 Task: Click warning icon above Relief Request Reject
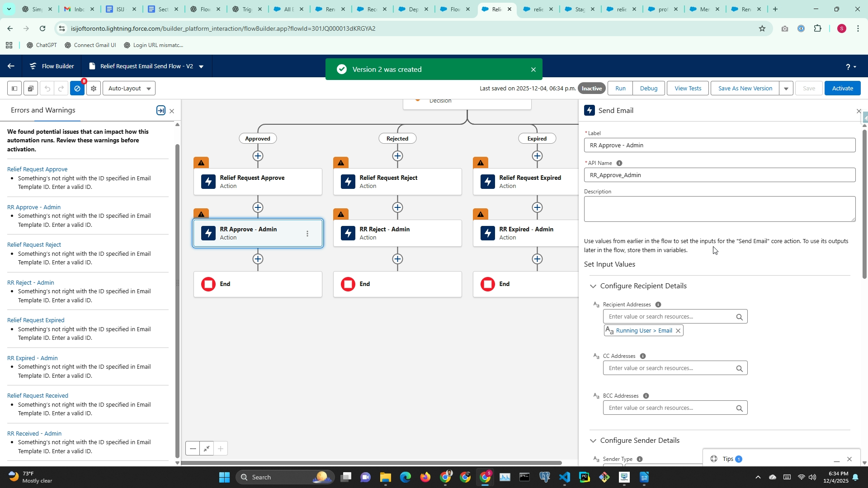pos(341,163)
